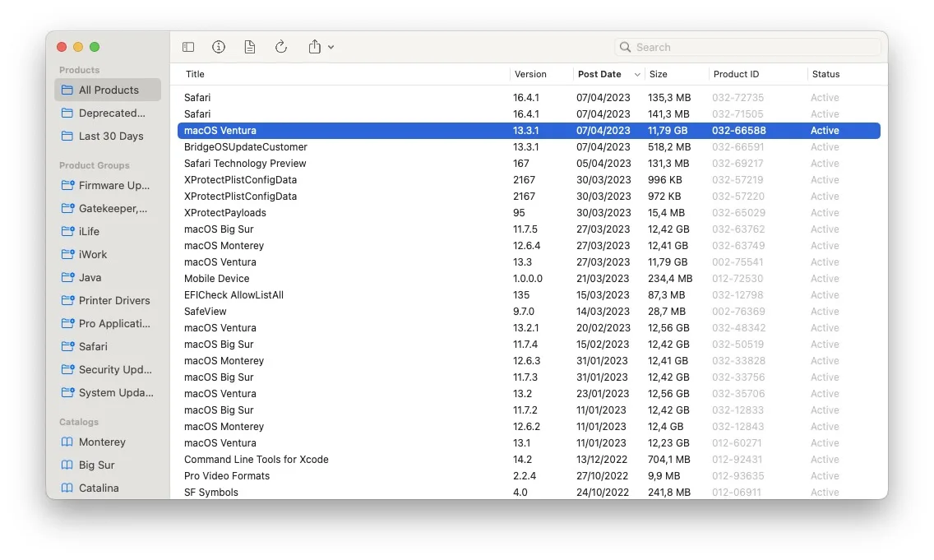Select the highlighted macOS Ventura 13.3.1 row
Viewport: 934px width, 560px height.
(529, 131)
